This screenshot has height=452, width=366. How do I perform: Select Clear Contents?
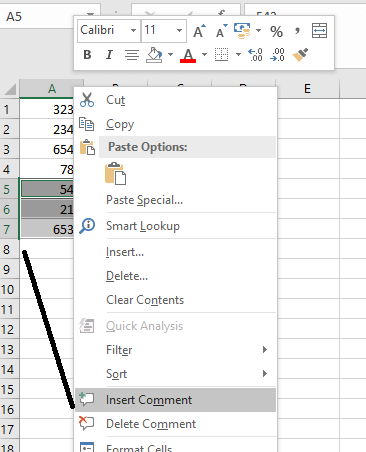click(175, 300)
